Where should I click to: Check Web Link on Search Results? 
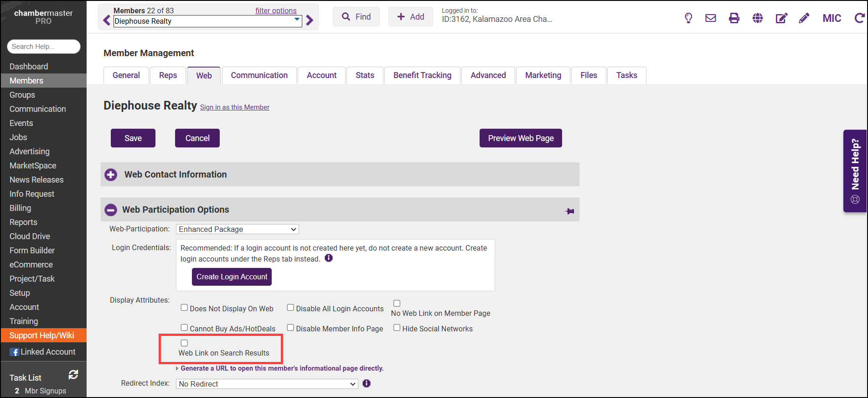[184, 343]
